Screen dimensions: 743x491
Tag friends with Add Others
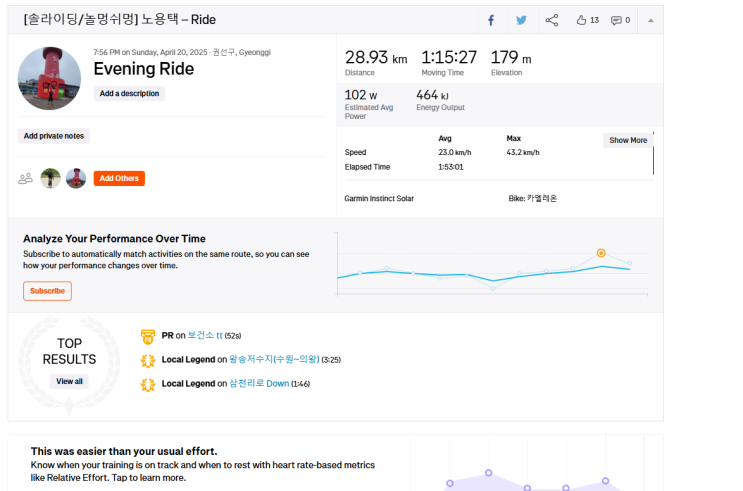coord(119,178)
